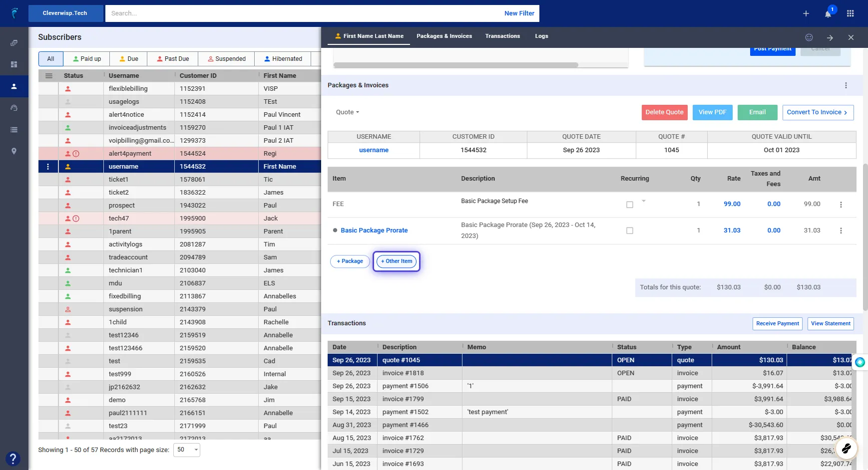Open row actions for username row

(48, 167)
